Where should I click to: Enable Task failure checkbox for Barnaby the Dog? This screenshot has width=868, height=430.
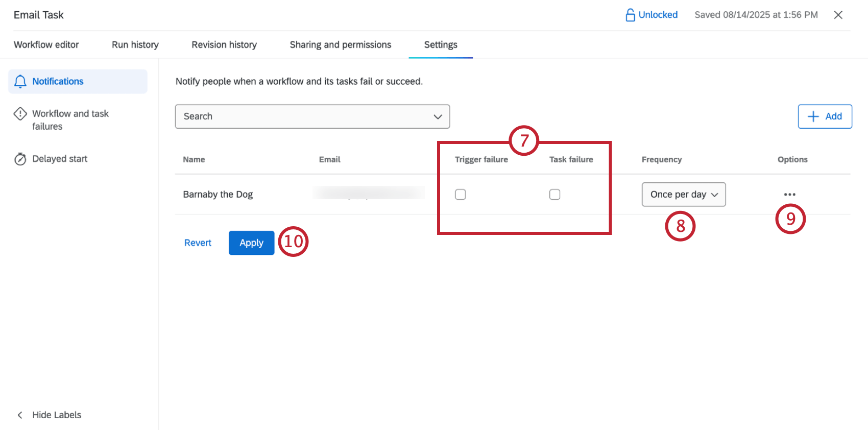pyautogui.click(x=554, y=195)
